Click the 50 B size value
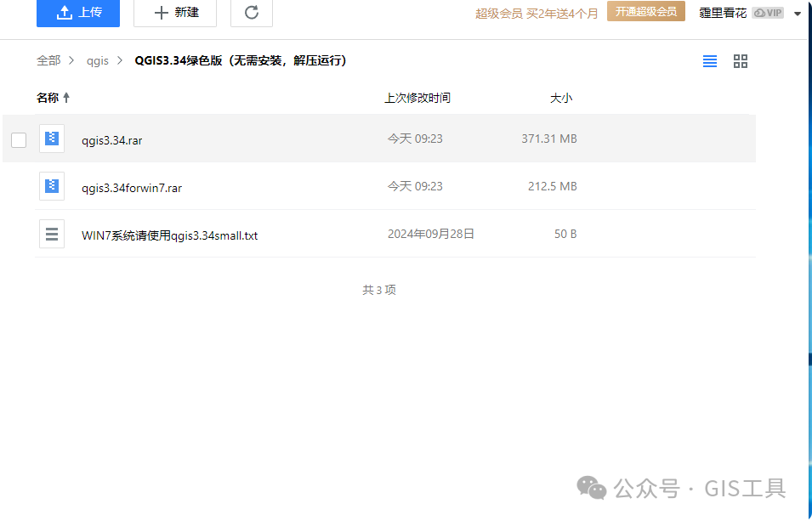The image size is (812, 521). pyautogui.click(x=565, y=234)
